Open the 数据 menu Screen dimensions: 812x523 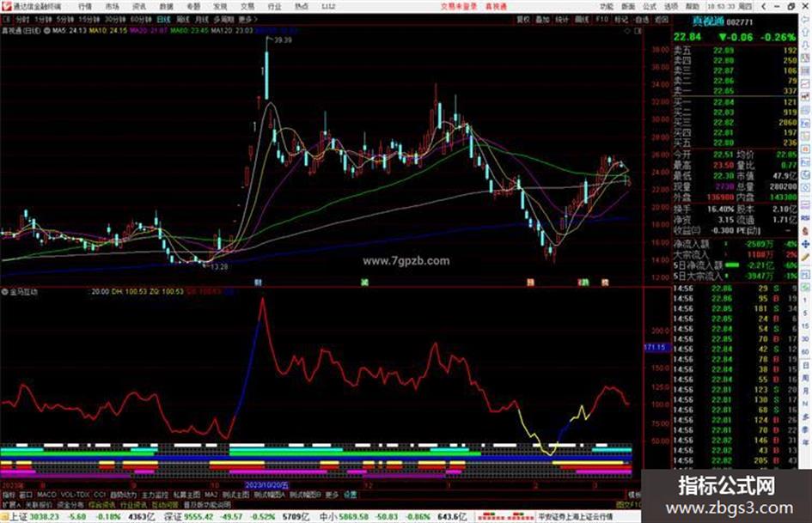166,7
